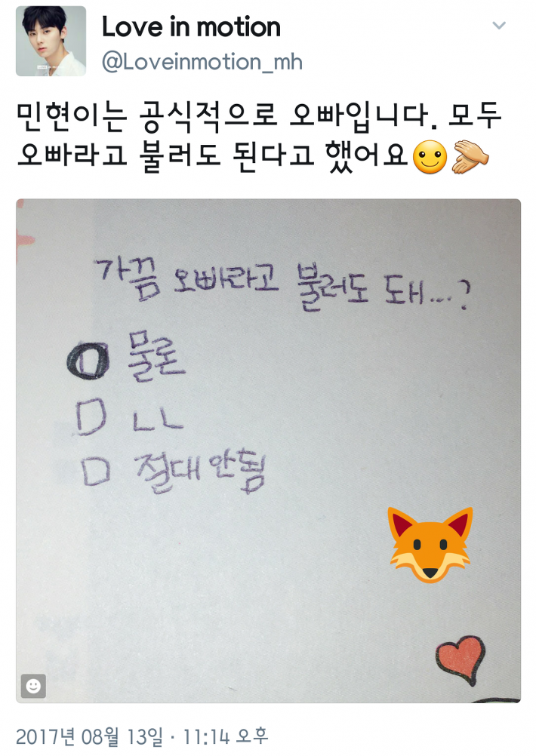The width and height of the screenshot is (536, 756).
Task: Open the attached handwritten note photo
Action: [x=268, y=450]
